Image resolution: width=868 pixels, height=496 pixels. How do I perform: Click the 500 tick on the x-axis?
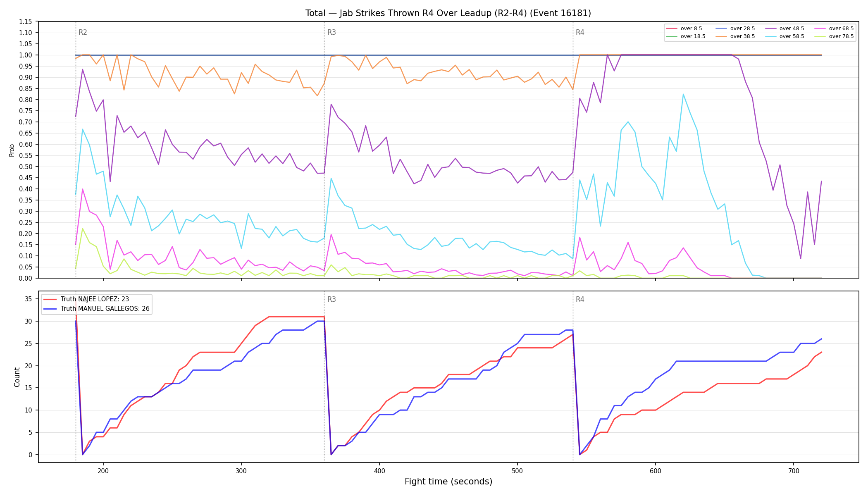tap(517, 470)
